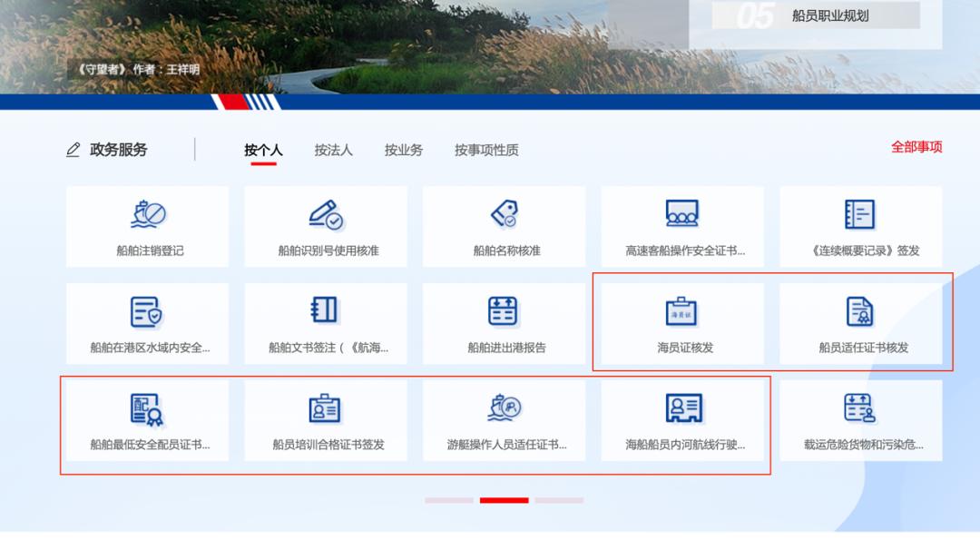
Task: Switch to the 按法人 tab
Action: tap(333, 151)
